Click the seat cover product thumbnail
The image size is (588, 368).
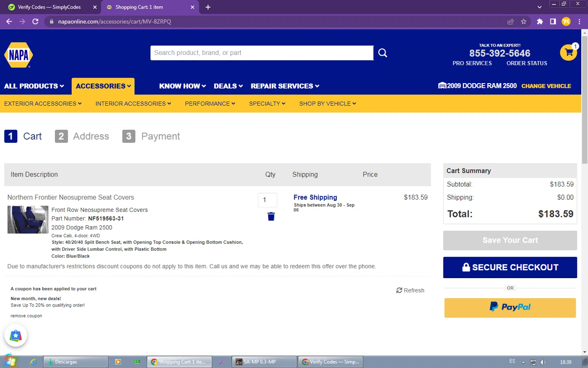(x=28, y=220)
